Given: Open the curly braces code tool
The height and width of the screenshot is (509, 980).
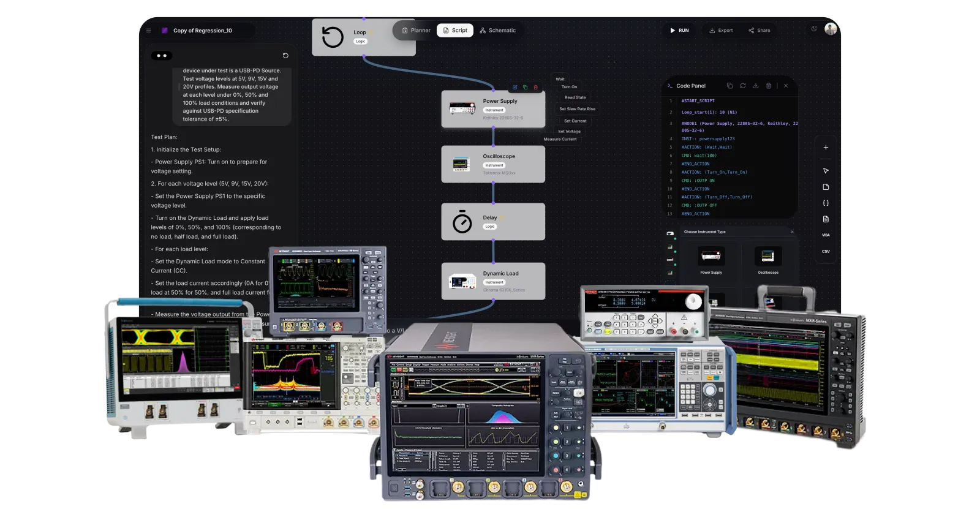Looking at the screenshot, I should click(826, 203).
